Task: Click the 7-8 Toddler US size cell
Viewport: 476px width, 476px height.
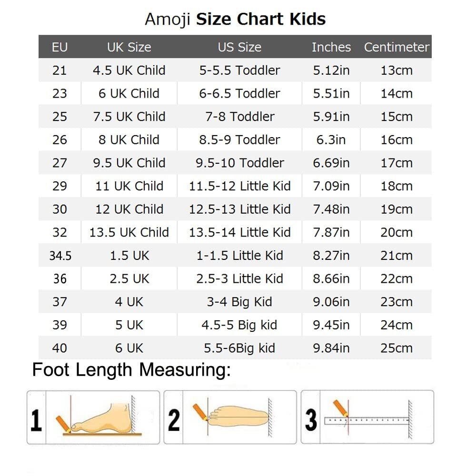Action: 239,117
